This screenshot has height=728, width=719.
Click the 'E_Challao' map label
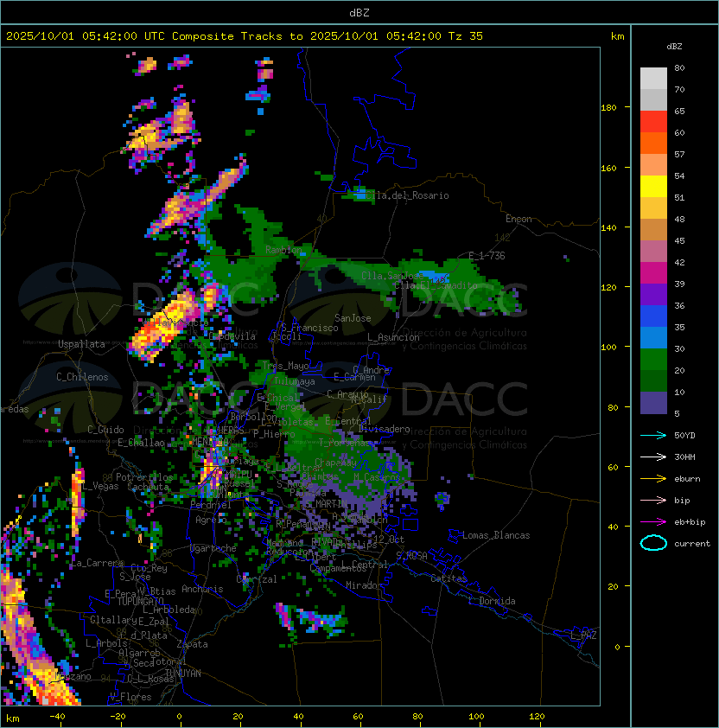[x=141, y=443]
